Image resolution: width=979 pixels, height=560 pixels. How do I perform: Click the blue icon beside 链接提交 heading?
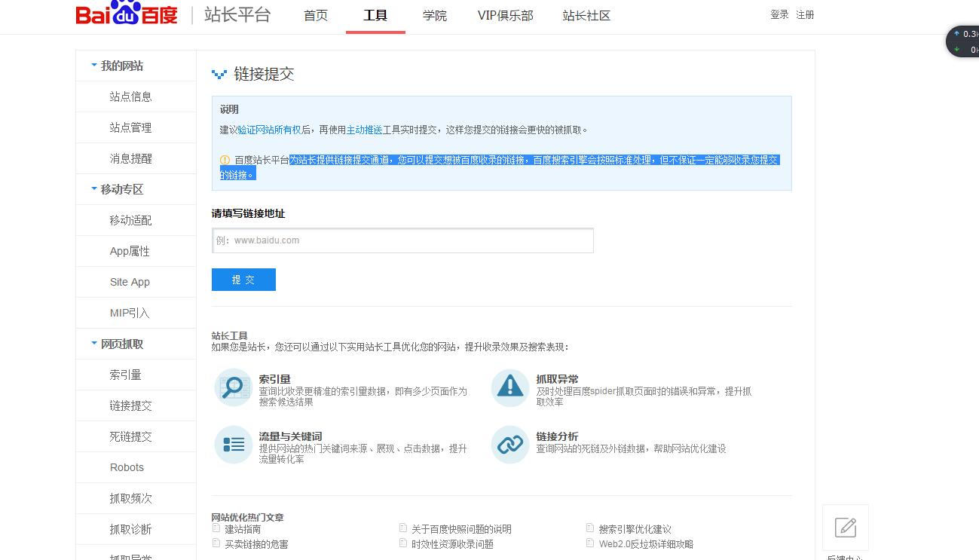click(x=219, y=73)
